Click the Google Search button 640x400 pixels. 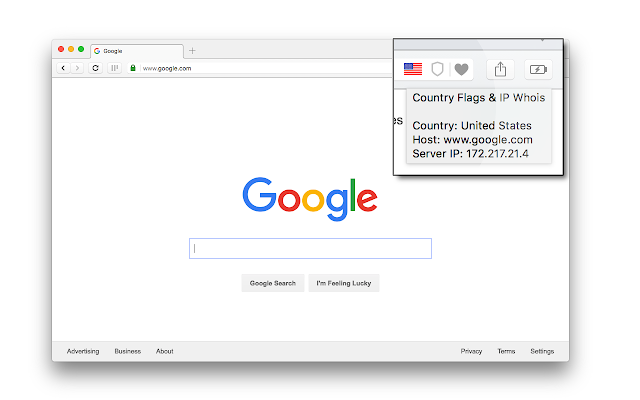tap(273, 283)
